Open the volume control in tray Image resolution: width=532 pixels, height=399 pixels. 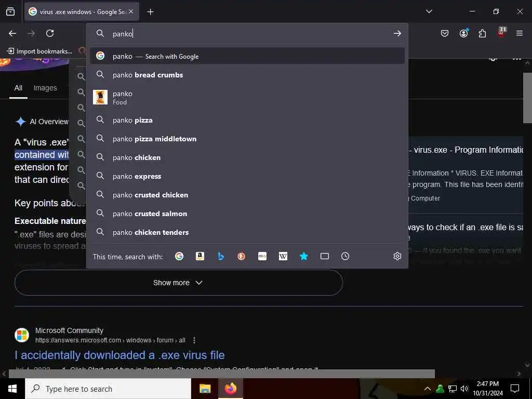[x=464, y=389]
